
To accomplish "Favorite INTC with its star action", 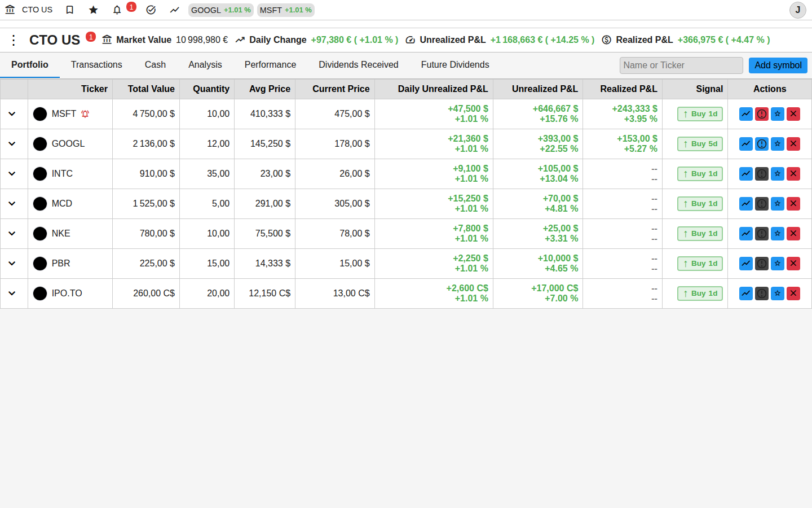I will 778,174.
